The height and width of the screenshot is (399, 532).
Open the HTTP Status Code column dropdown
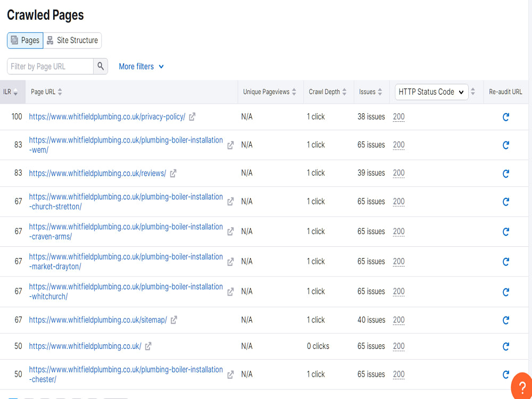[x=431, y=92]
